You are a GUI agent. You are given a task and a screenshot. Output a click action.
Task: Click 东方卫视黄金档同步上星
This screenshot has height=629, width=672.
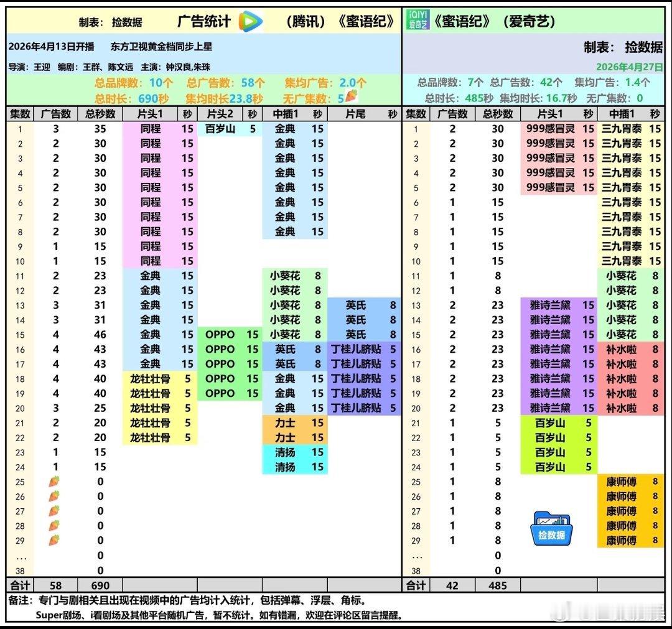pos(162,47)
